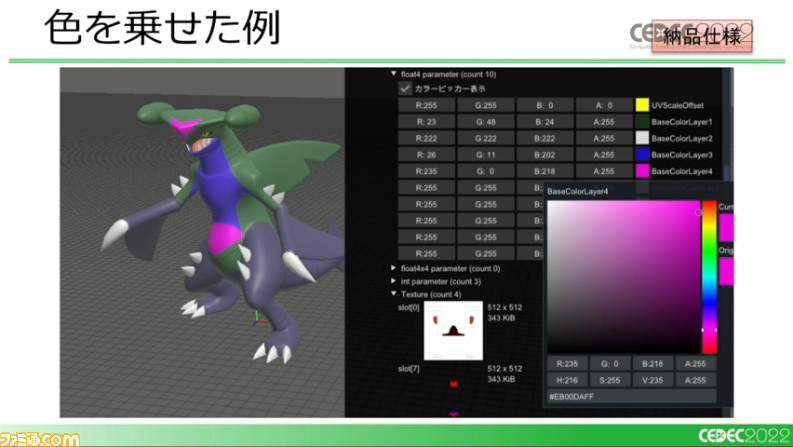Click the BaseColorLayer2 parameter label
793x447 pixels.
coord(681,138)
